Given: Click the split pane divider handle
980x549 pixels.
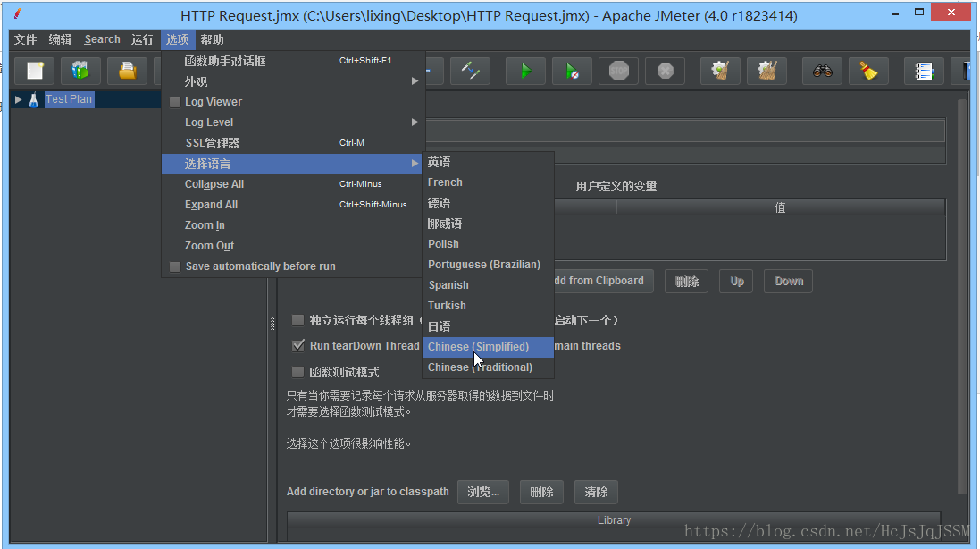Looking at the screenshot, I should coord(272,324).
